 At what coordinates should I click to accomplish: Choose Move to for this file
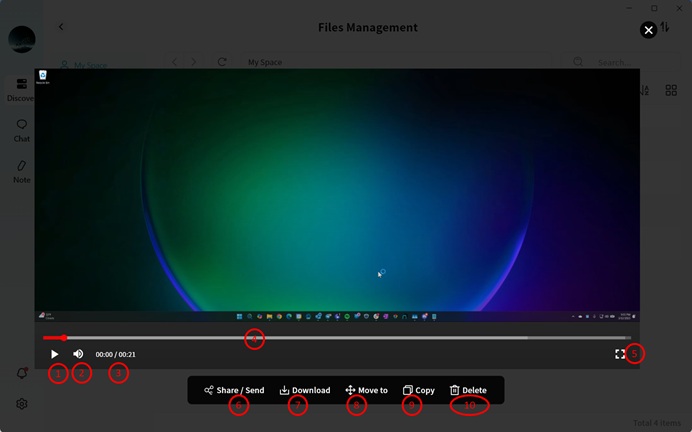(x=366, y=390)
